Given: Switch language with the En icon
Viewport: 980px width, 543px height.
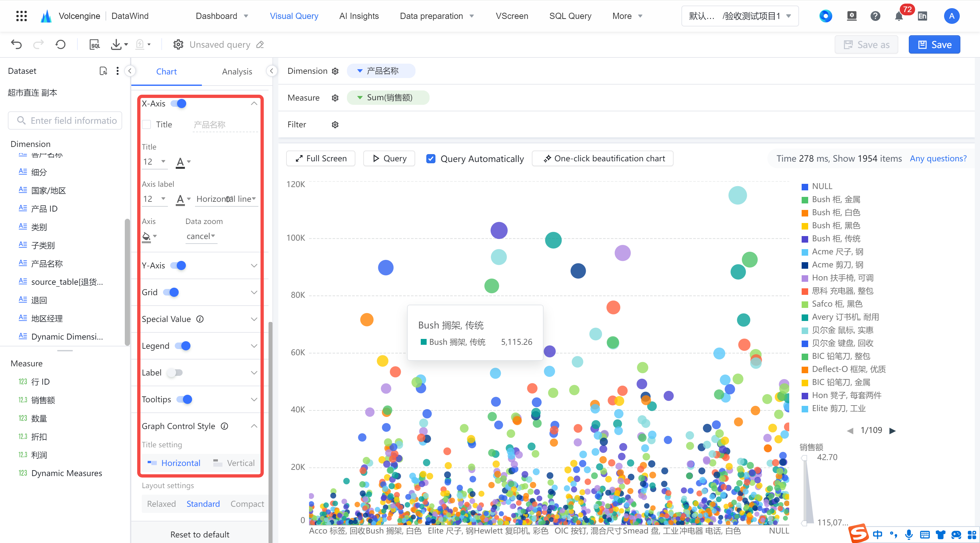Looking at the screenshot, I should [x=922, y=16].
